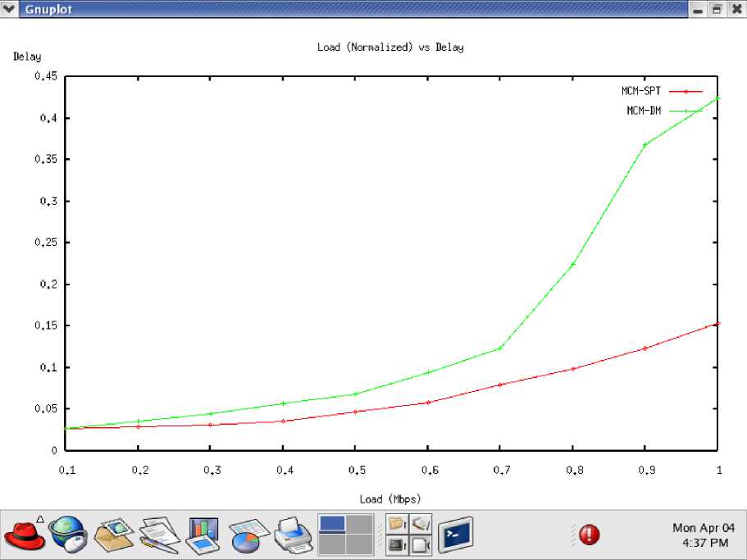Open the Gnuplot window menu arrow
The image size is (747, 560).
[x=8, y=8]
